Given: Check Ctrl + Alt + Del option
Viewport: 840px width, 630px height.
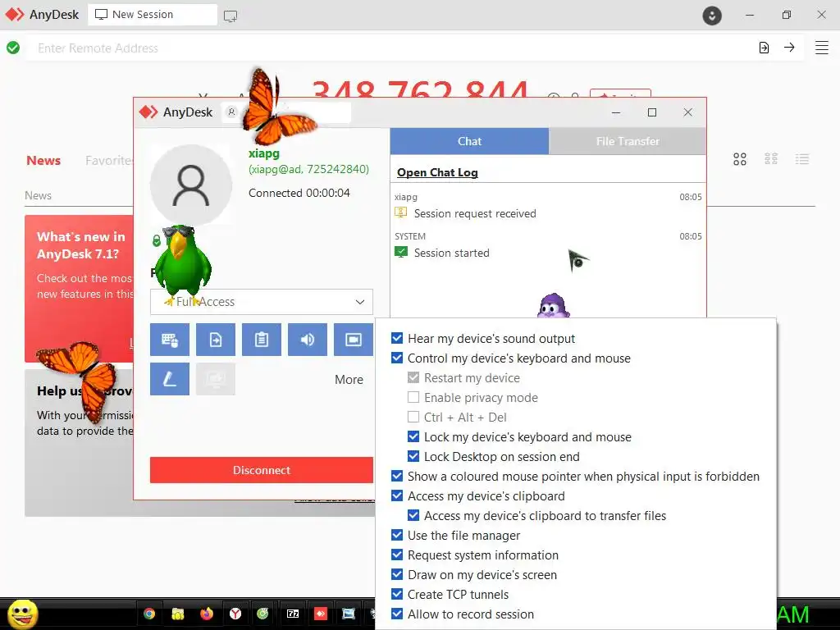Looking at the screenshot, I should 413,418.
